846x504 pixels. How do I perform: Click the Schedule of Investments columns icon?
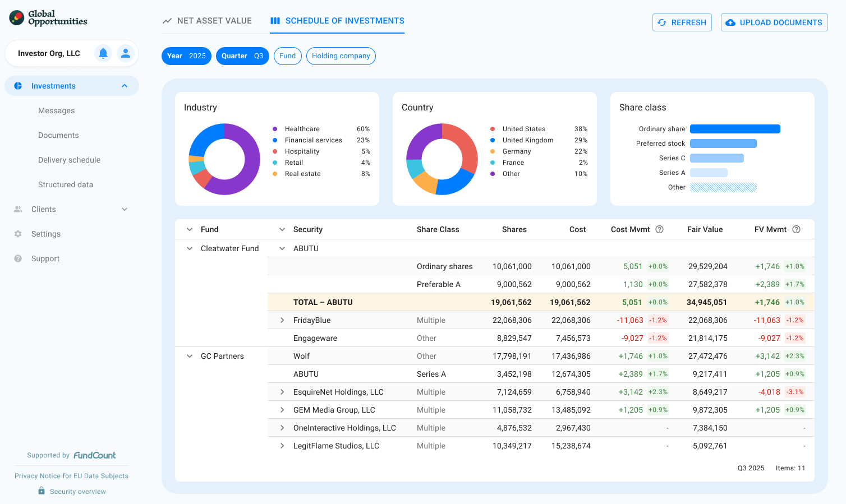pos(275,21)
